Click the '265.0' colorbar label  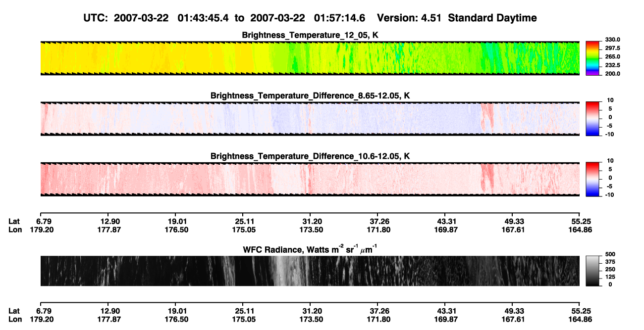pyautogui.click(x=612, y=57)
